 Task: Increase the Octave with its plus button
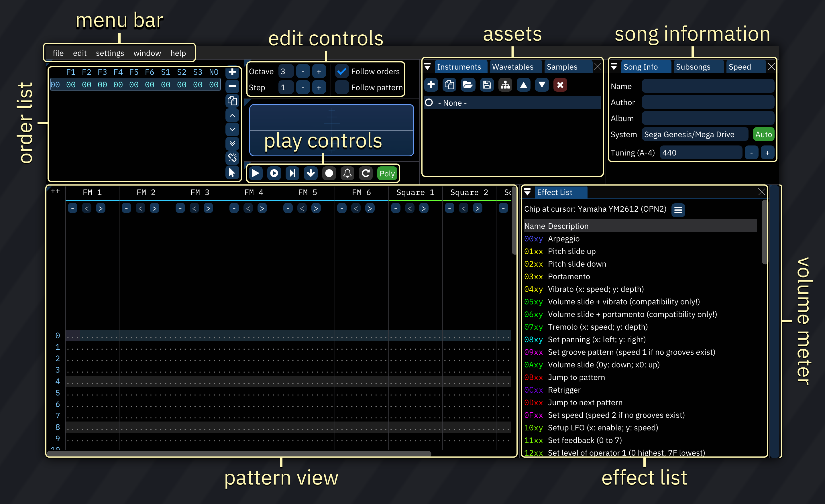point(319,71)
